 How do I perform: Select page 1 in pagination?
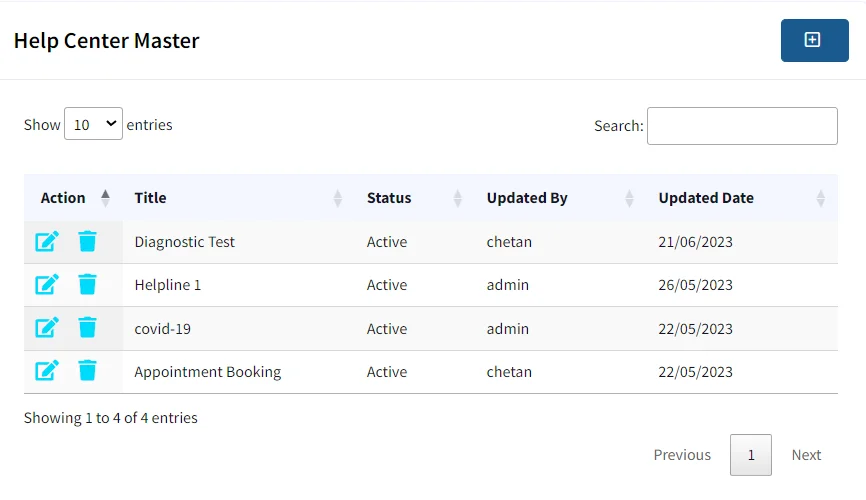point(751,455)
